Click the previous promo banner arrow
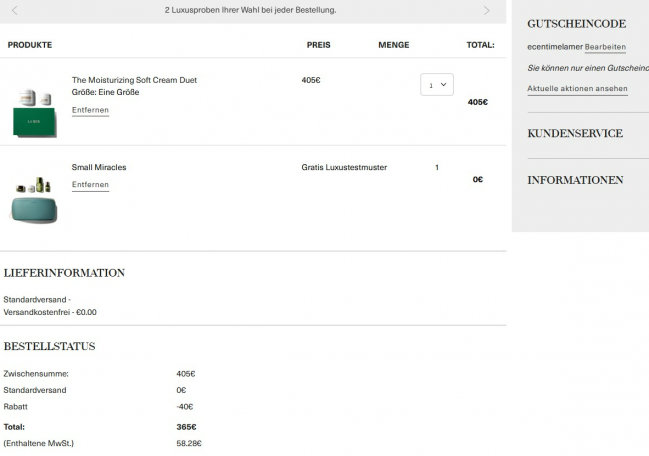Viewport: 649px width, 456px height. click(x=15, y=10)
